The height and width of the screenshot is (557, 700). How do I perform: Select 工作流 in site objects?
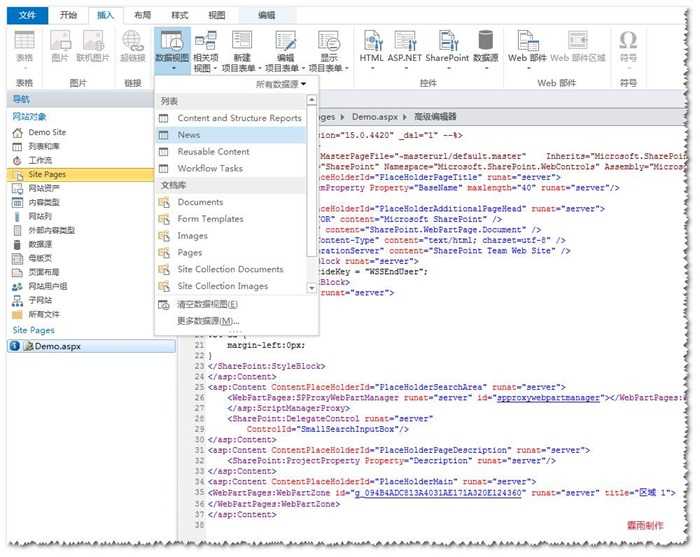coord(40,160)
